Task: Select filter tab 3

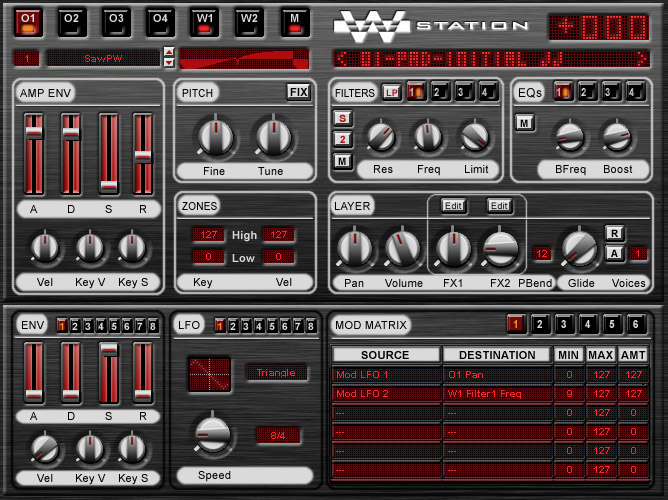Action: coord(463,92)
